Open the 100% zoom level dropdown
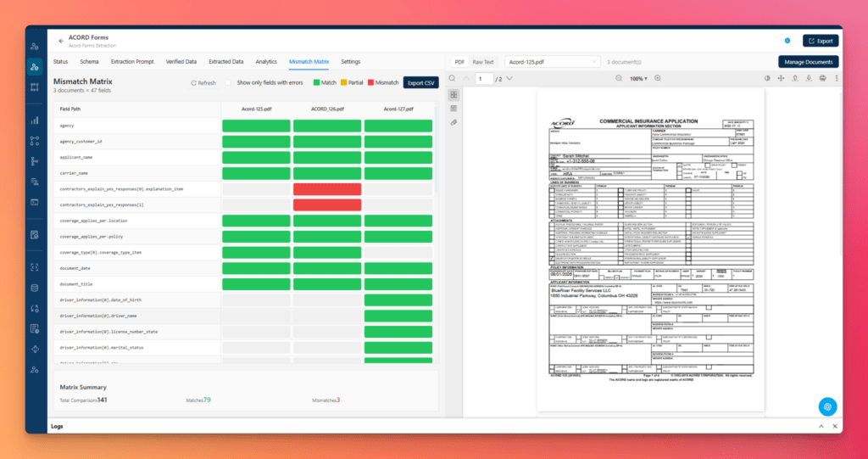868x459 pixels. click(x=637, y=79)
